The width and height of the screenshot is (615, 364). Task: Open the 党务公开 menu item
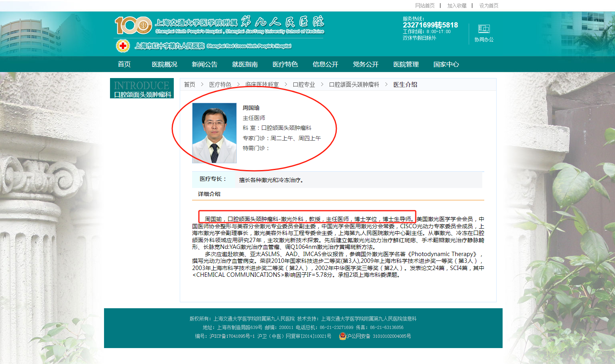coord(365,64)
